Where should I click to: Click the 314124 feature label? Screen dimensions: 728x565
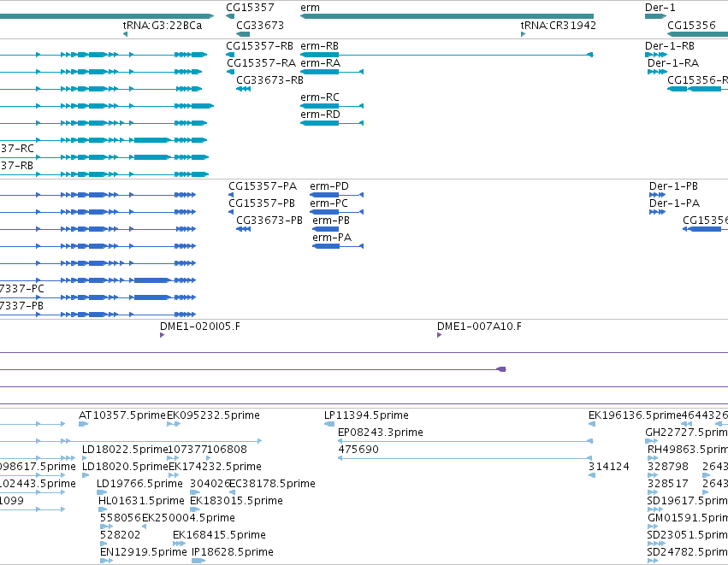tap(609, 467)
